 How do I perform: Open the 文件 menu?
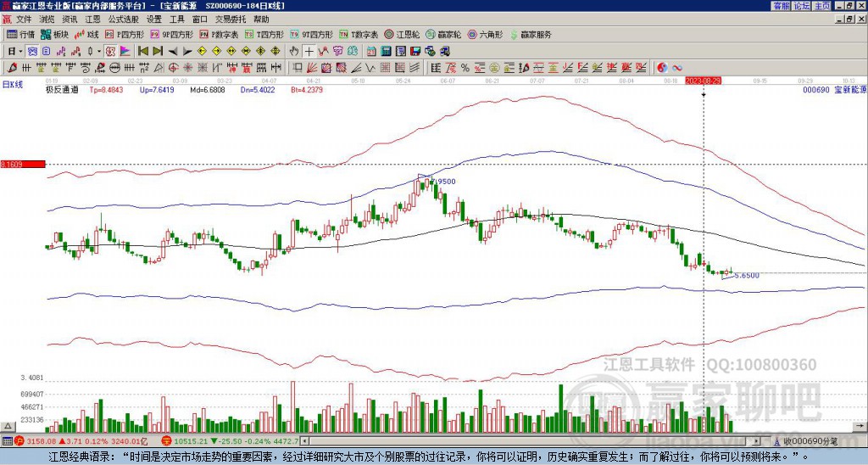(24, 20)
